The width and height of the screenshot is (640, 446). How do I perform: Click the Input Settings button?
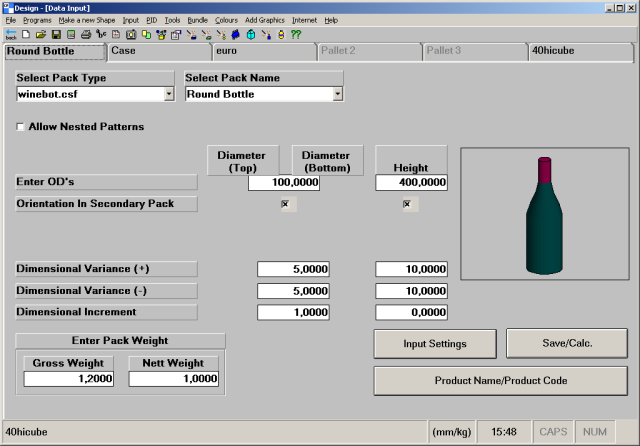tap(435, 344)
